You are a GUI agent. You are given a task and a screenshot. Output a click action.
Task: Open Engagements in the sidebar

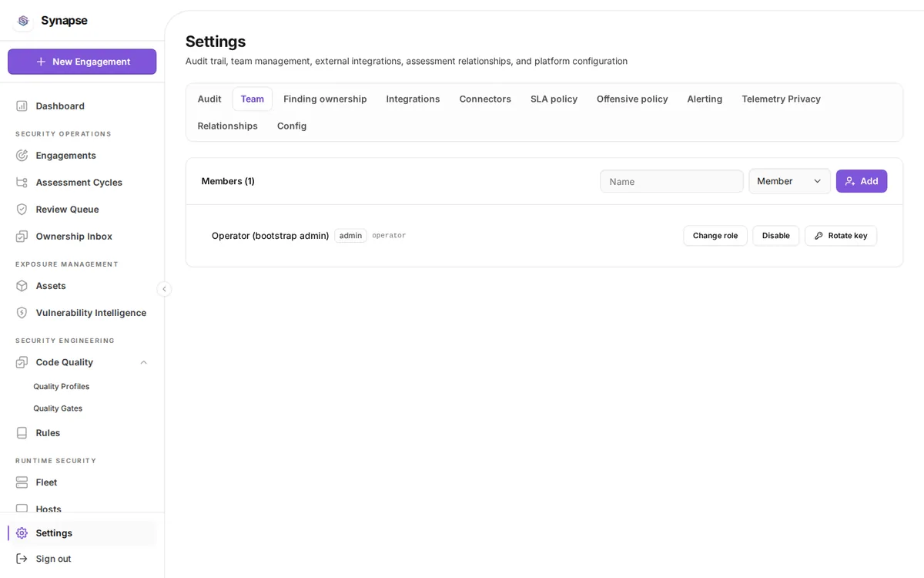pyautogui.click(x=82, y=155)
